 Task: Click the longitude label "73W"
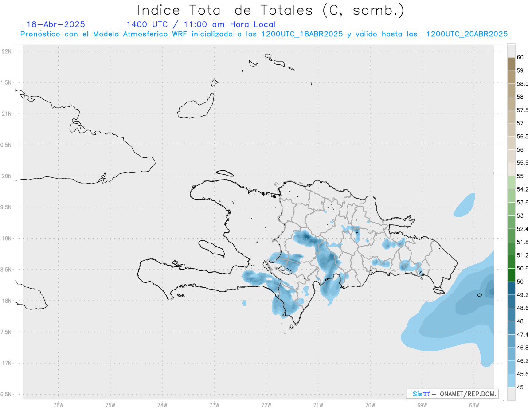(x=214, y=405)
